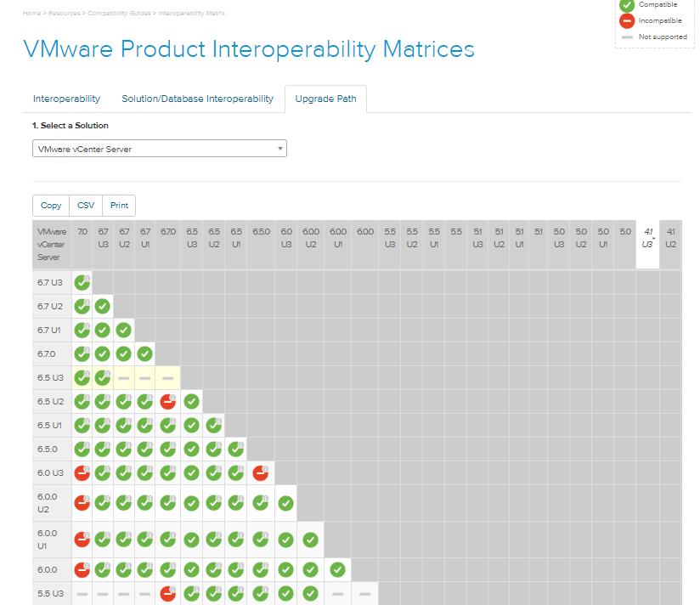Open the VMware vCenter Server solution dropdown
The width and height of the screenshot is (700, 605).
point(160,149)
